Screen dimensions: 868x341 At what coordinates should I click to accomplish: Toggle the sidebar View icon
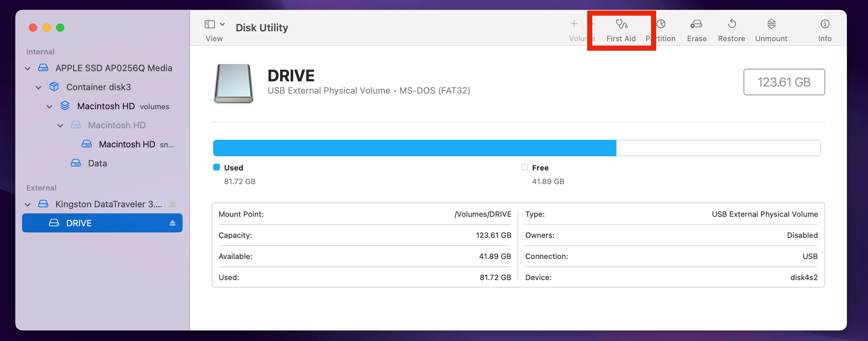click(x=210, y=24)
